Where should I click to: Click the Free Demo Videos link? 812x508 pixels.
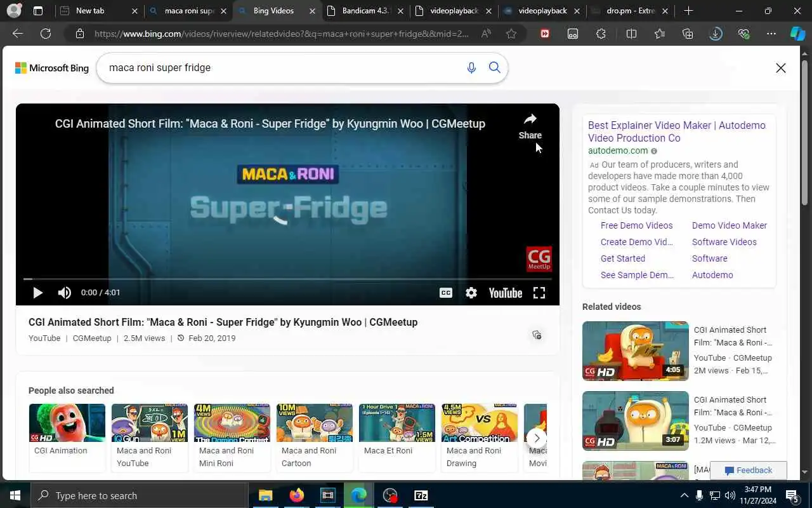[636, 225]
